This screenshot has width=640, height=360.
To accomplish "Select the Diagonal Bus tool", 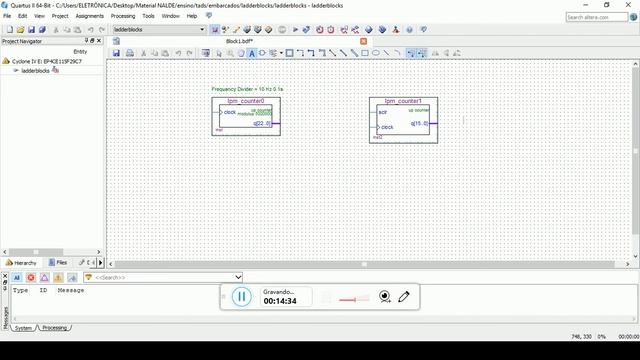I will point(343,53).
